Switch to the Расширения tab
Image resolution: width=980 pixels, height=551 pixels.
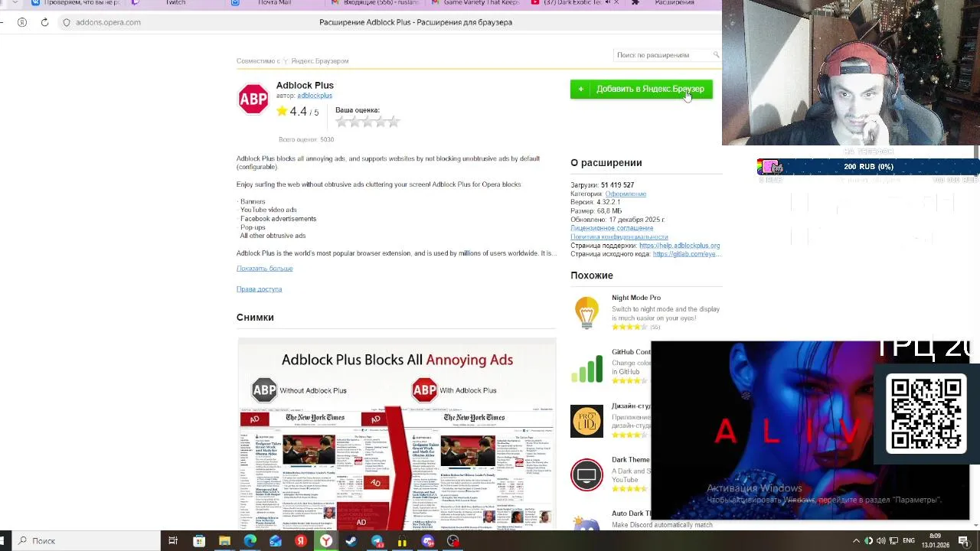pyautogui.click(x=674, y=3)
